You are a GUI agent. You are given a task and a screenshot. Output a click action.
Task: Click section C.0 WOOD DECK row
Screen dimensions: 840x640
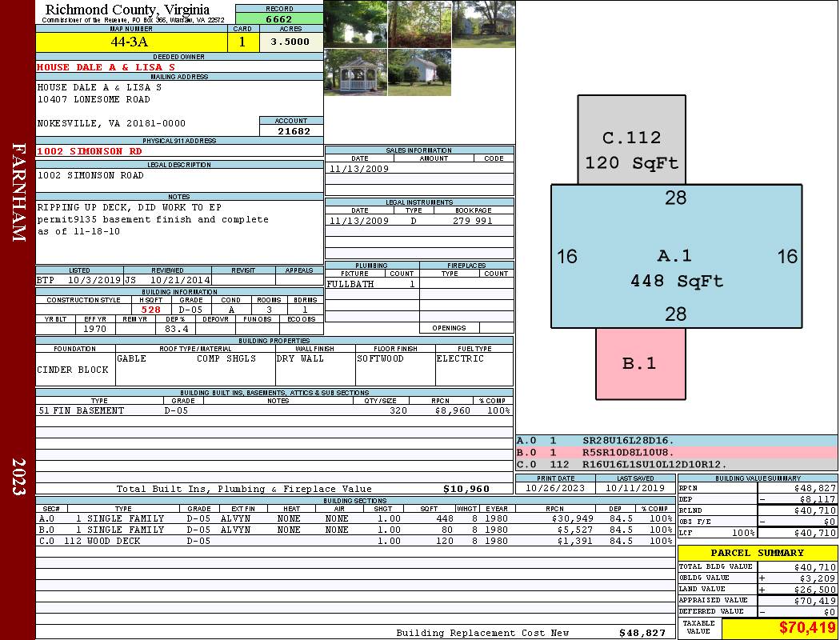pos(356,541)
